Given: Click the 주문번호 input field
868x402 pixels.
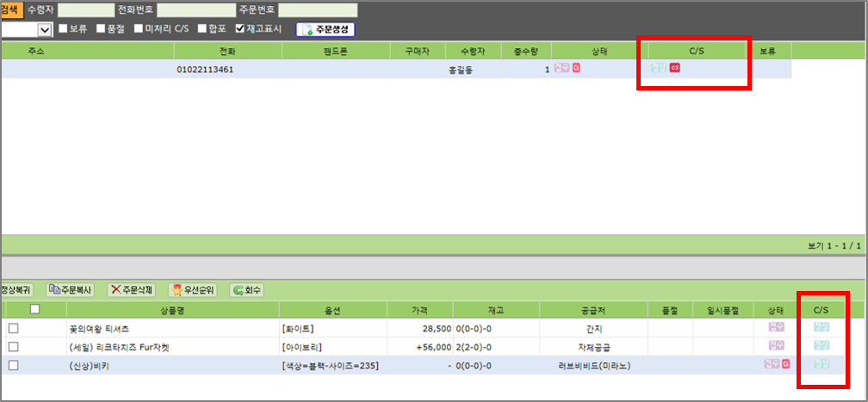Looking at the screenshot, I should 312,9.
